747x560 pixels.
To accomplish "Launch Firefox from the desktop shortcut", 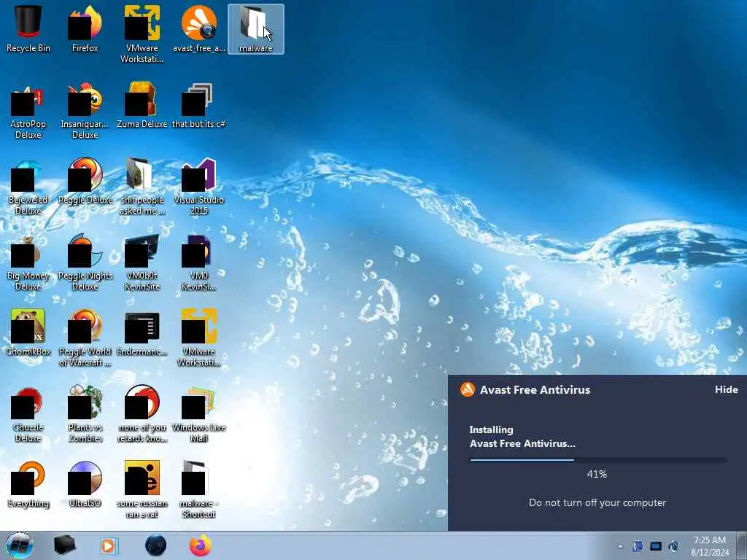I will [85, 29].
